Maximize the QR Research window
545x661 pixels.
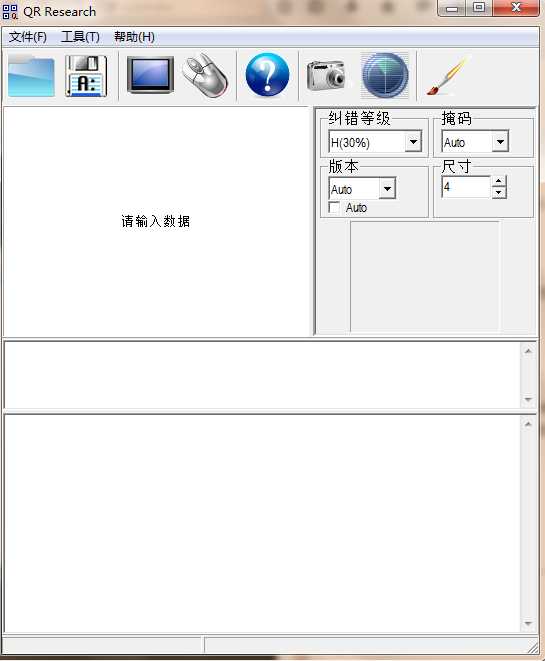click(x=479, y=8)
